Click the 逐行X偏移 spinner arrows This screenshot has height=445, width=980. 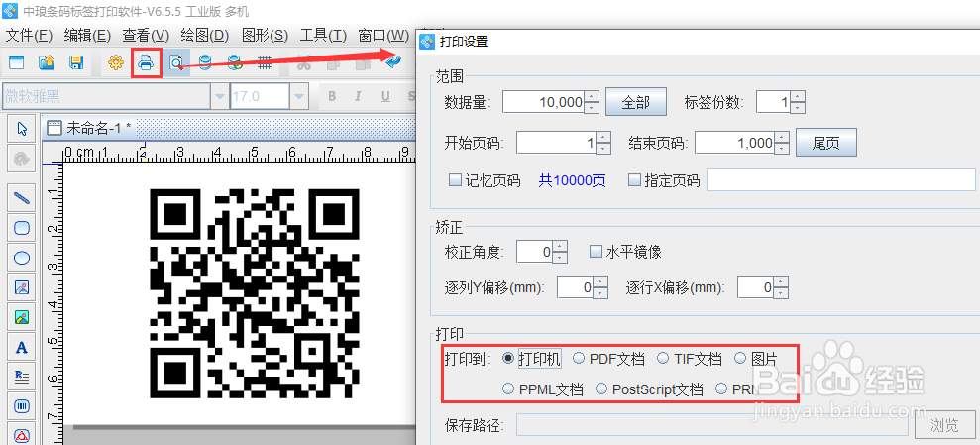(x=781, y=287)
